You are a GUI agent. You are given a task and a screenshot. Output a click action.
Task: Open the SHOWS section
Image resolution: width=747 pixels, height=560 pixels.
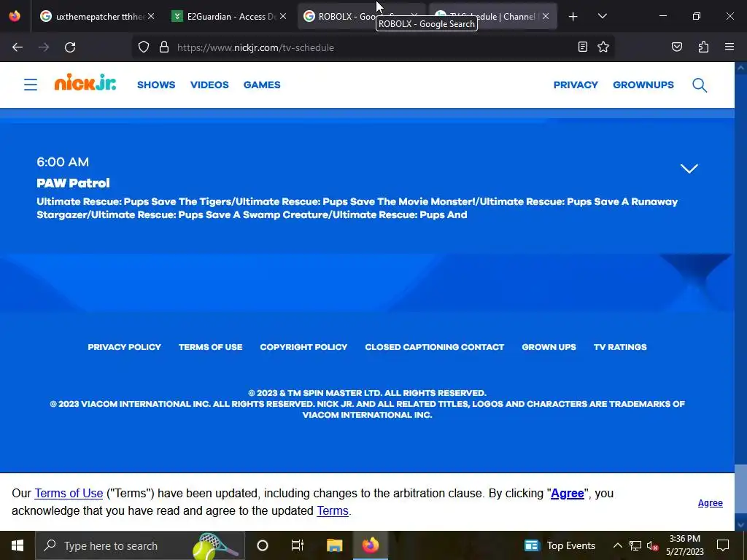pos(156,85)
